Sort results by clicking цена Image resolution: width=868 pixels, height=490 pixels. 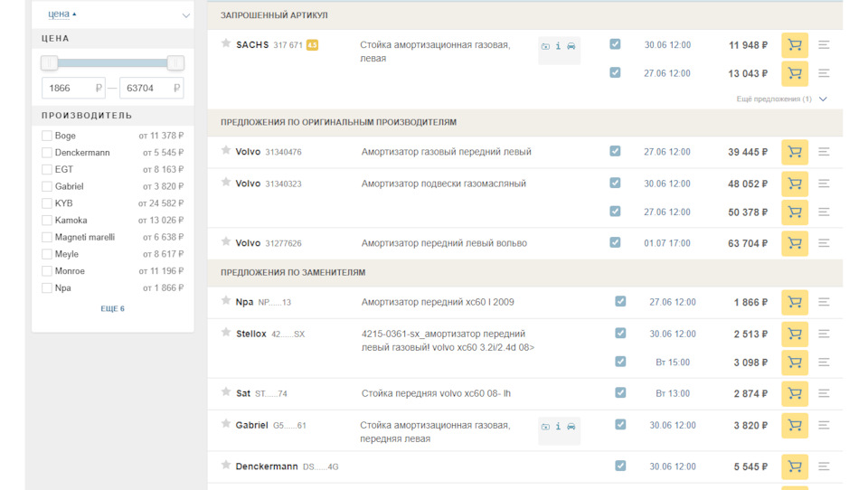click(x=60, y=14)
